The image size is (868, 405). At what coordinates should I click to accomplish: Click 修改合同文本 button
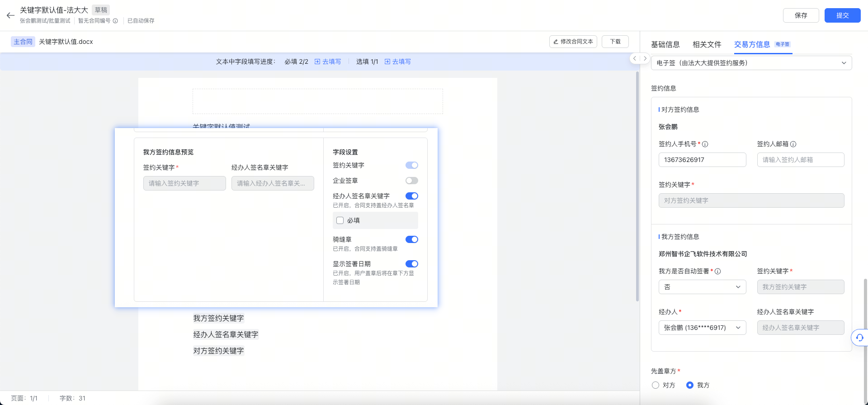(573, 42)
